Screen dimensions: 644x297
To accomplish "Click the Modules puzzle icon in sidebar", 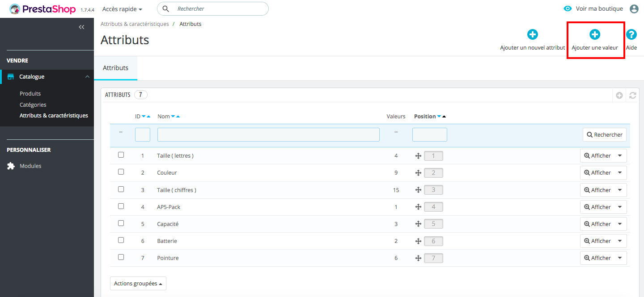I will click(x=11, y=166).
